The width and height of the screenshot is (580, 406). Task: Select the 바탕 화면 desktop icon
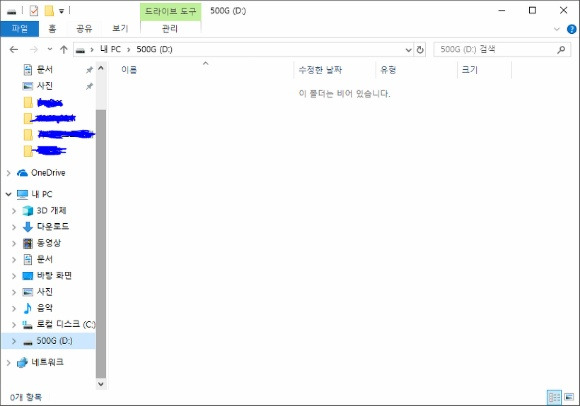(28, 276)
